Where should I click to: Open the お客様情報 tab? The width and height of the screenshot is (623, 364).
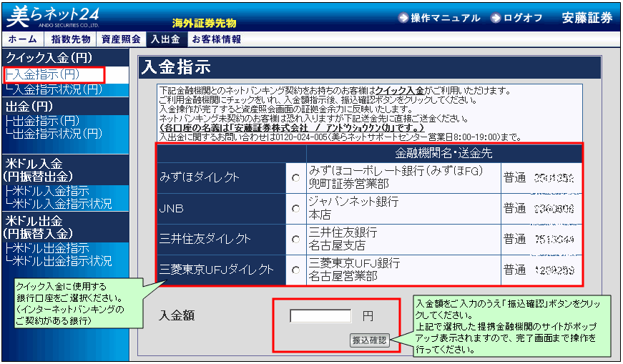(x=216, y=39)
